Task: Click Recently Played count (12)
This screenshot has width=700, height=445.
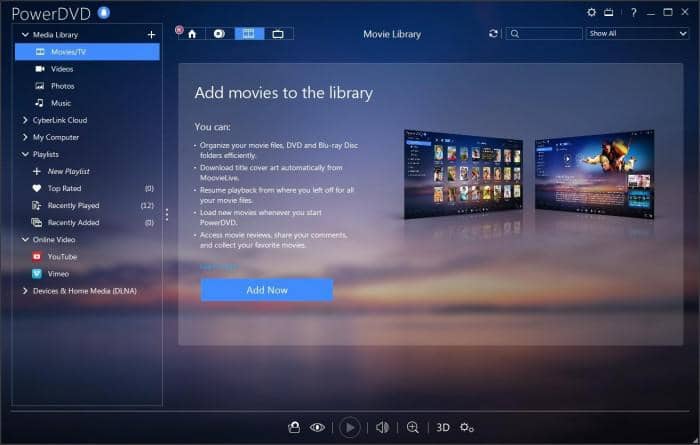Action: click(147, 206)
